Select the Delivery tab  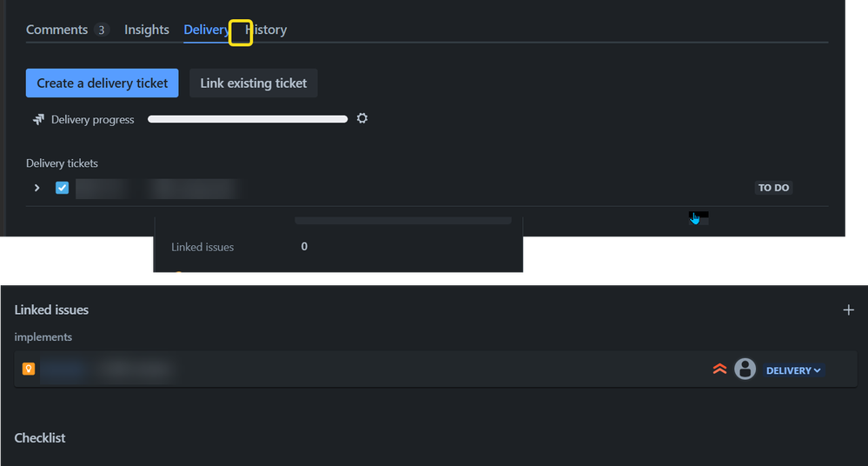206,30
